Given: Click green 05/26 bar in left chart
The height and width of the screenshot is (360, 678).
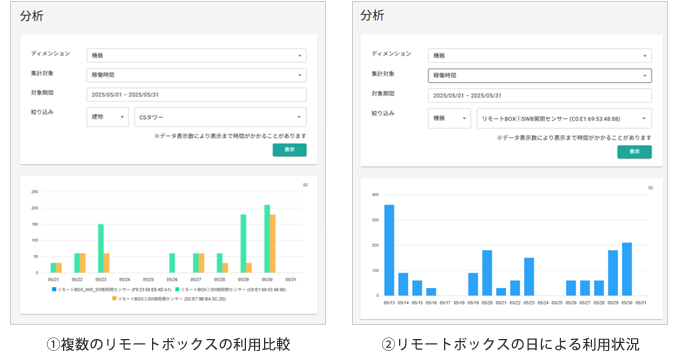Looking at the screenshot, I should pyautogui.click(x=172, y=263).
